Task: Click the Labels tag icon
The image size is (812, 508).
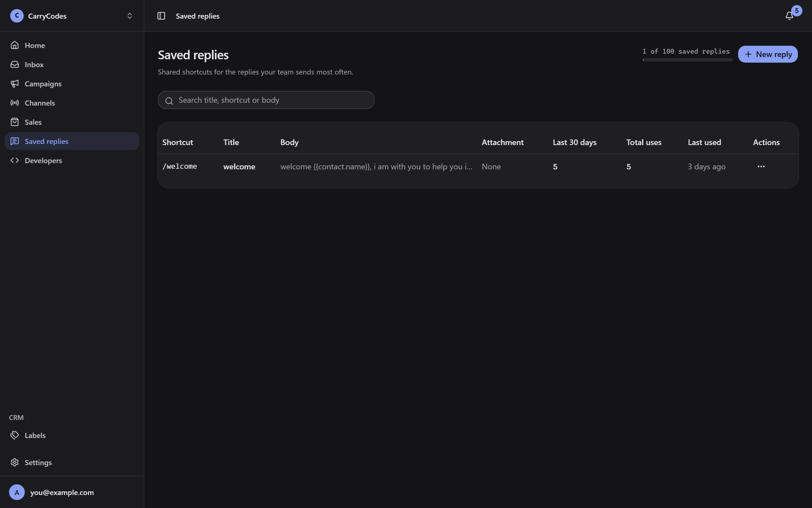Action: point(14,435)
